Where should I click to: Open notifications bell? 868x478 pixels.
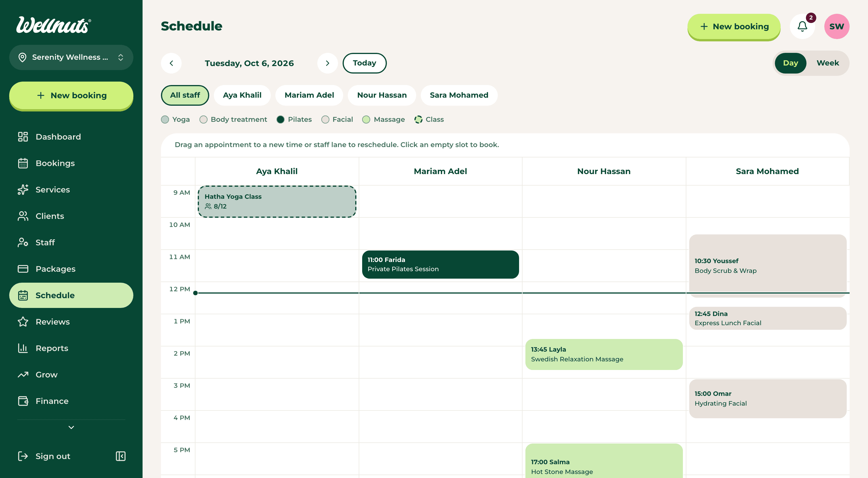tap(802, 26)
